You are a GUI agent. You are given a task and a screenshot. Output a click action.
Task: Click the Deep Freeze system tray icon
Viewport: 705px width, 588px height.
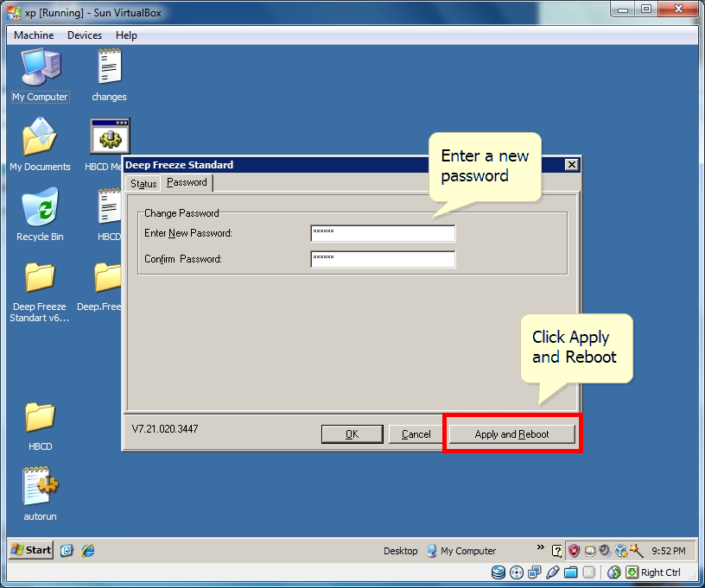(589, 550)
